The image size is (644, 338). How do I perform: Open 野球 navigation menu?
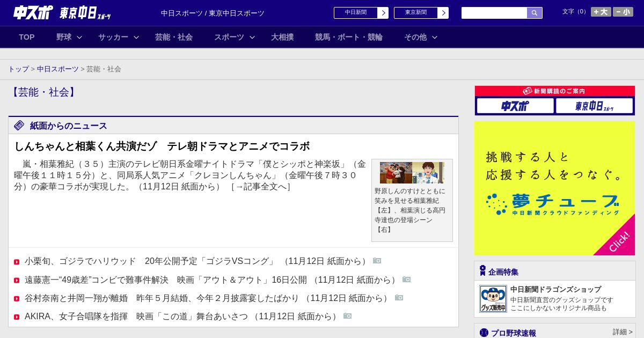click(64, 37)
